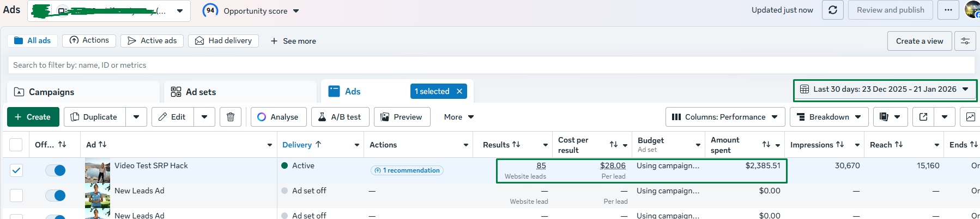Sort by the Ends column arrows

pos(973,145)
